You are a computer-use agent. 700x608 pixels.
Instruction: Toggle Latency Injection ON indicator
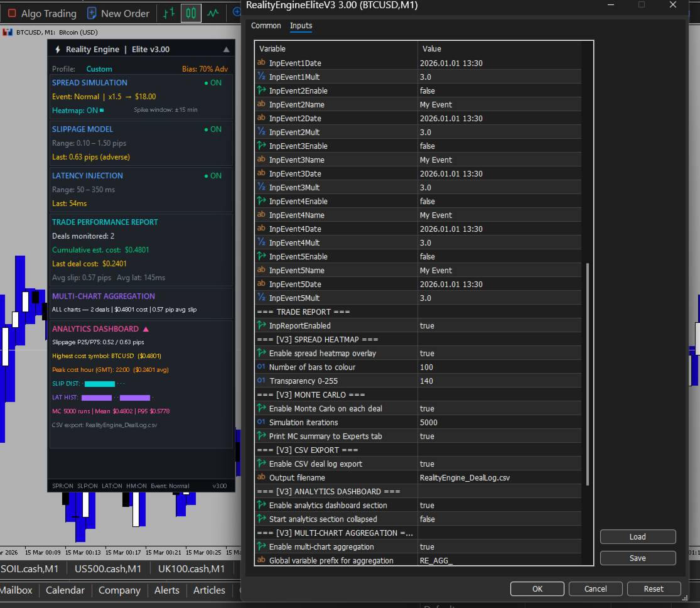[x=212, y=176]
